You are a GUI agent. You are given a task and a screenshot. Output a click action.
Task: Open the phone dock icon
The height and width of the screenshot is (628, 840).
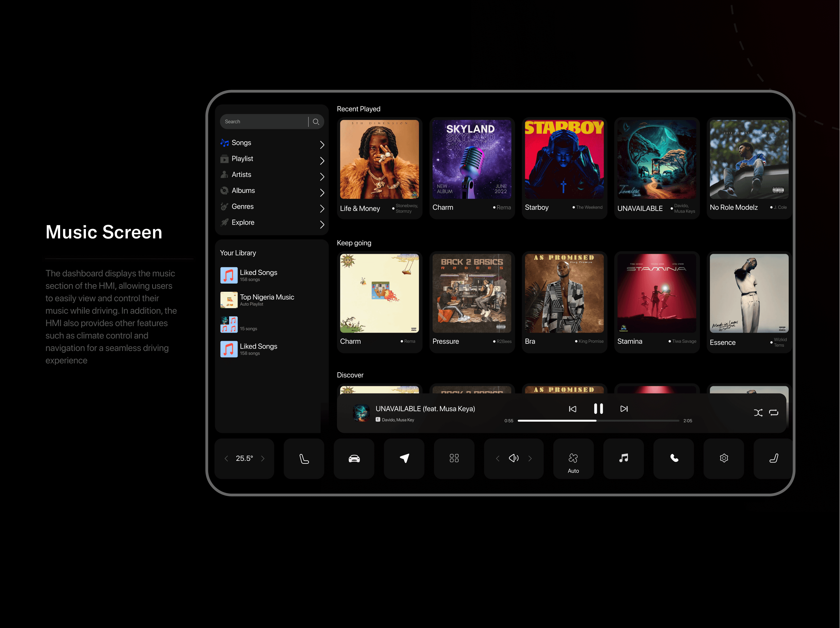(x=674, y=459)
